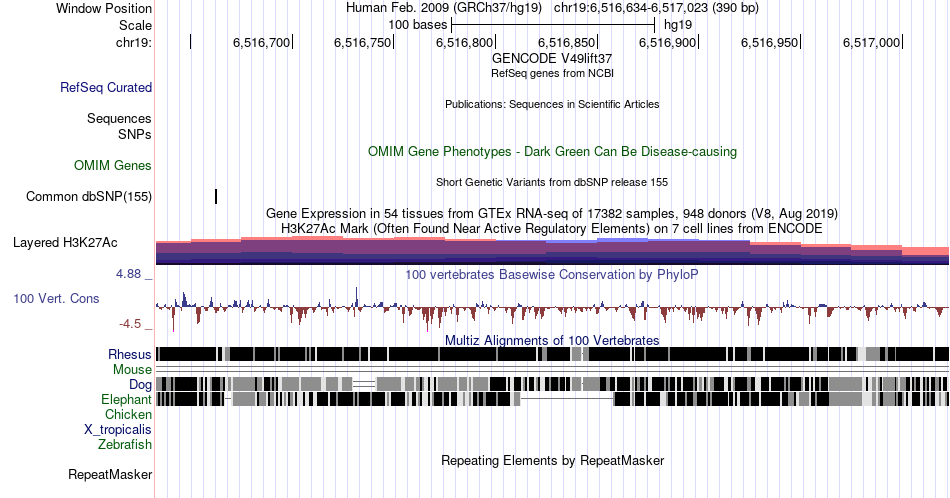Click the GTEx Gene Expression track title
The image size is (950, 498).
coord(552,213)
